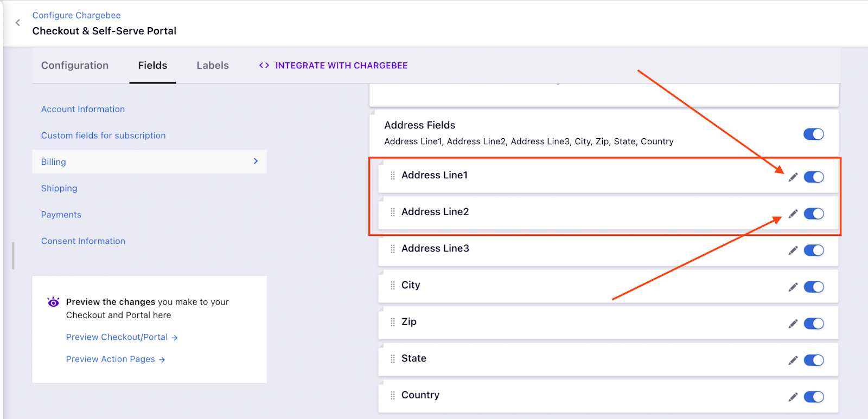Expand the Billing section chevron
This screenshot has height=419, width=868.
(x=256, y=162)
